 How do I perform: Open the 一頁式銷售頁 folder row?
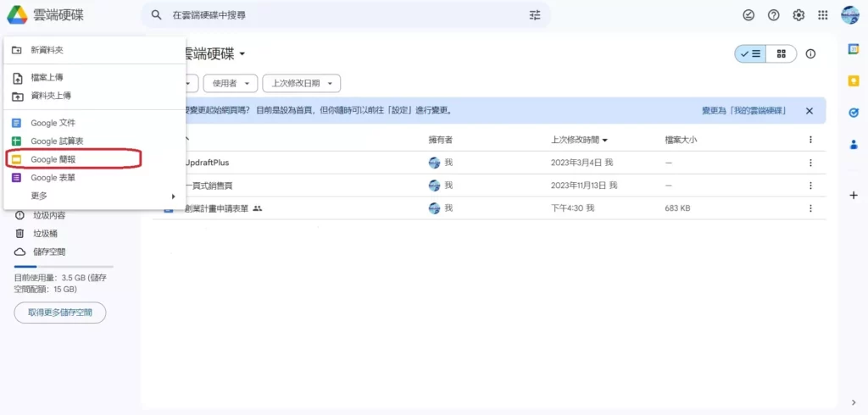tap(489, 185)
